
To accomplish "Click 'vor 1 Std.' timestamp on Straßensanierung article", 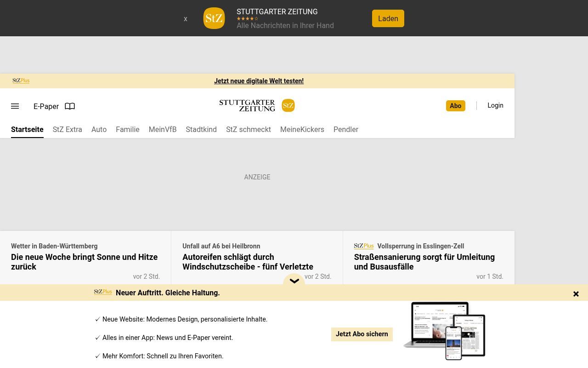I will click(x=490, y=276).
